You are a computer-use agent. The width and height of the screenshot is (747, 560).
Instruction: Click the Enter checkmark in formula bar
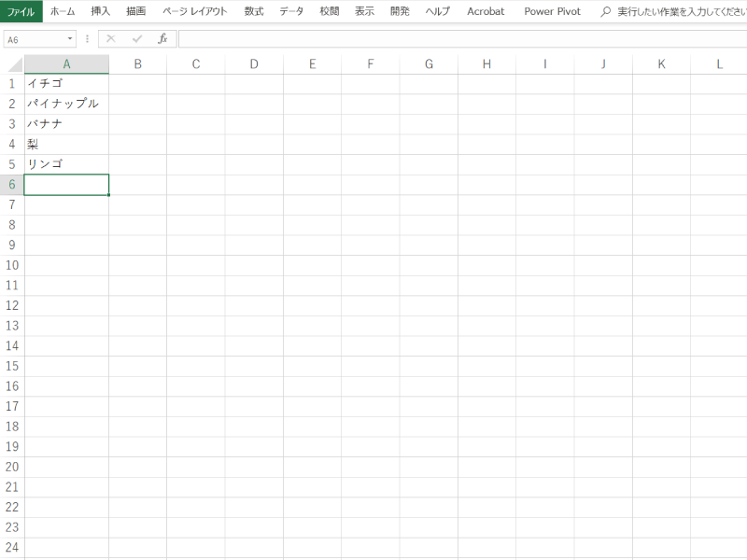[x=137, y=39]
